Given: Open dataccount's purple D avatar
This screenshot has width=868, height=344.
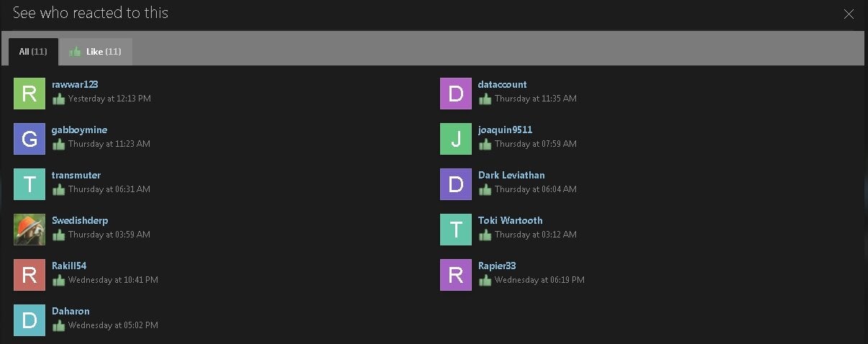Looking at the screenshot, I should (456, 94).
